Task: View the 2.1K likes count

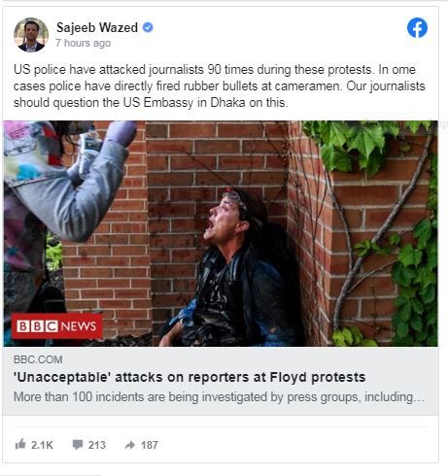Action: [x=42, y=445]
